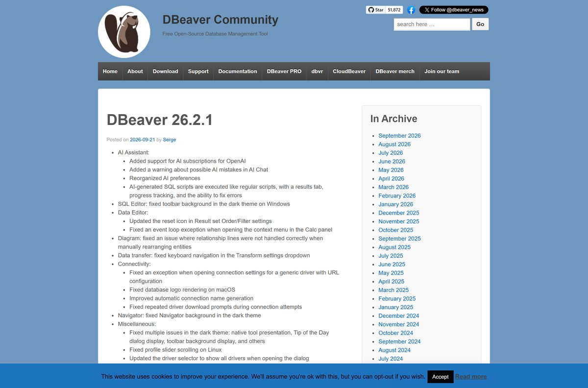
Task: Open December 2024 archive link
Action: pos(399,315)
